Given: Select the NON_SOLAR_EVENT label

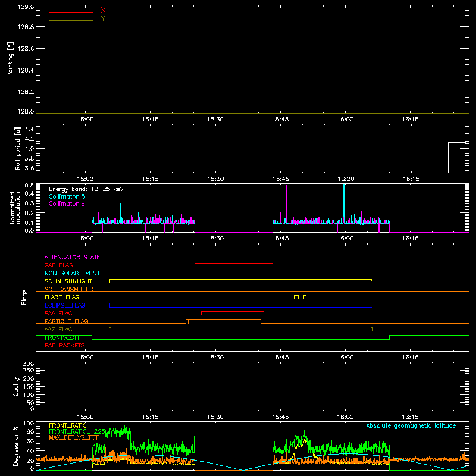Looking at the screenshot, I should (x=72, y=273).
